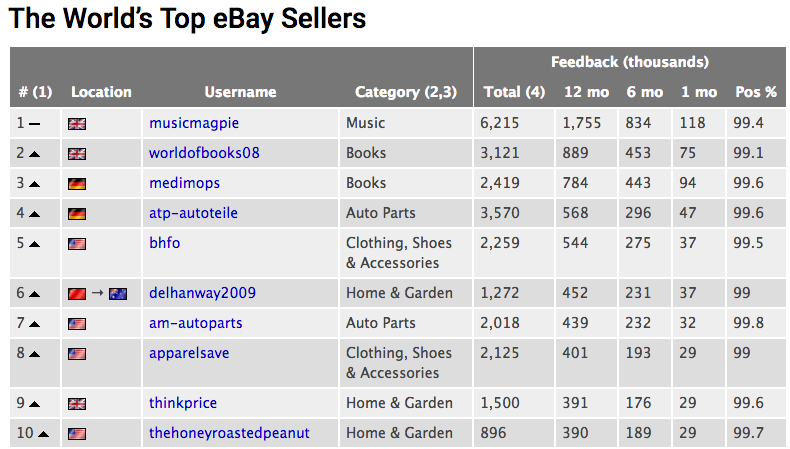
Task: Click the UK flag beside thinkprice
Action: tap(77, 404)
